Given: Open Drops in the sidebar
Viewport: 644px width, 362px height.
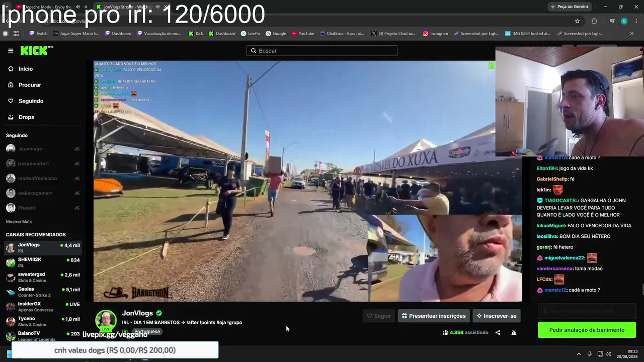Looking at the screenshot, I should tap(26, 117).
